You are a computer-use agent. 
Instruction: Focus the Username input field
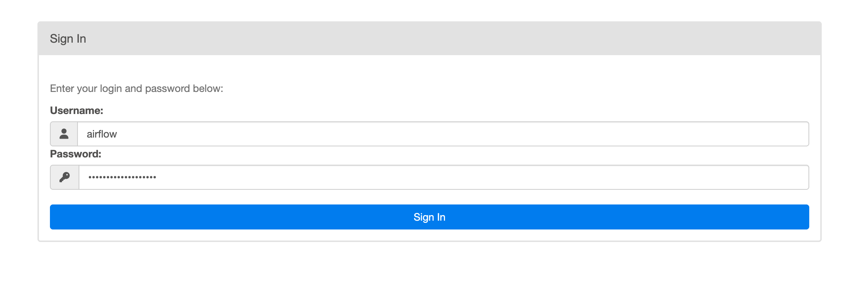(443, 134)
